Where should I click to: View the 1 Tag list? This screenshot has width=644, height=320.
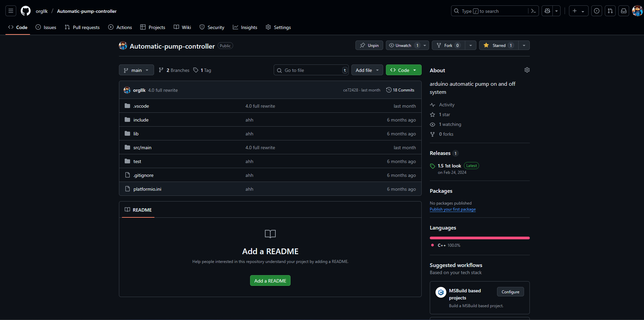pyautogui.click(x=202, y=70)
